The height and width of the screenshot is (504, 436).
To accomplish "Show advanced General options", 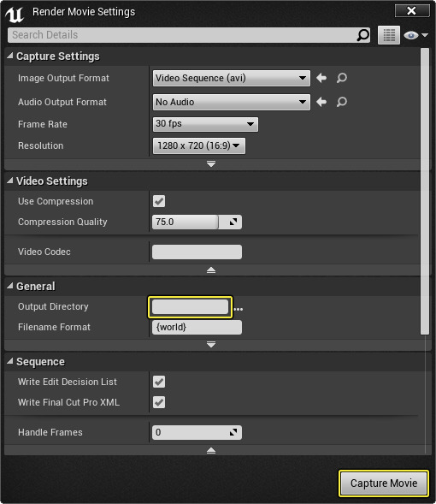I will (211, 345).
